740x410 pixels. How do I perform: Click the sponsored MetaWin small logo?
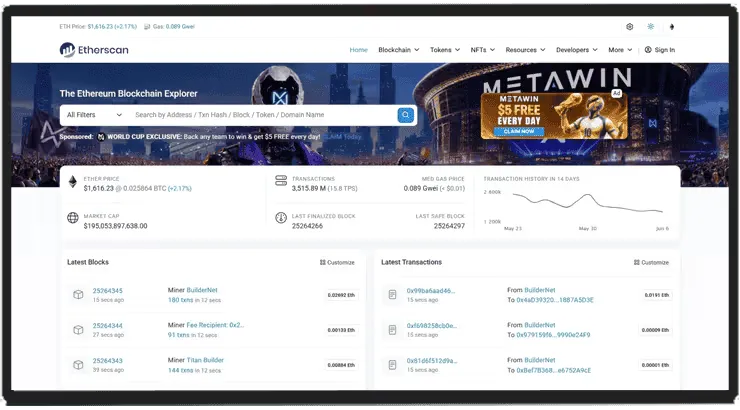point(101,137)
